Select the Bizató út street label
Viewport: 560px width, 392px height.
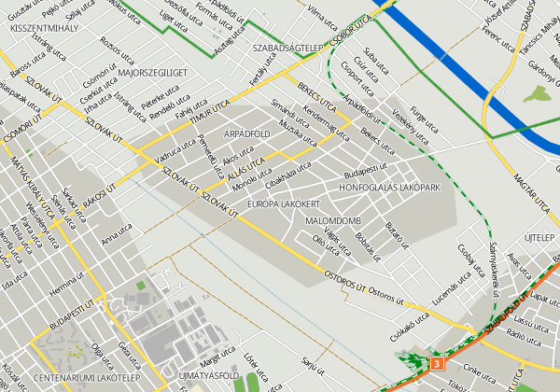[397, 235]
